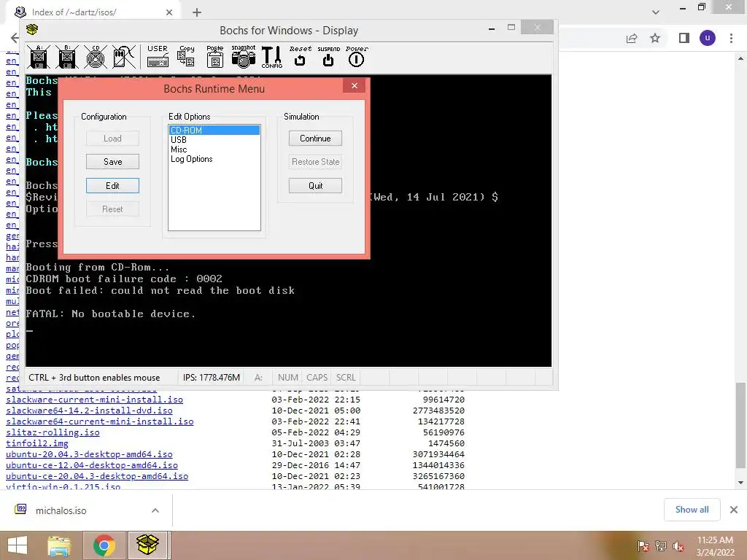
Task: Open the CONFIG tools icon
Action: (x=271, y=57)
